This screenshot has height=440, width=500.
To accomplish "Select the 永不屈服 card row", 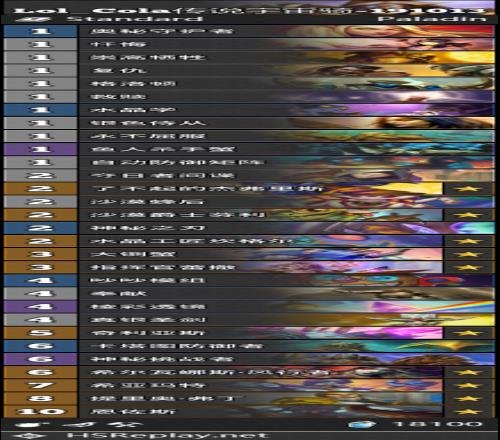I will (x=249, y=136).
